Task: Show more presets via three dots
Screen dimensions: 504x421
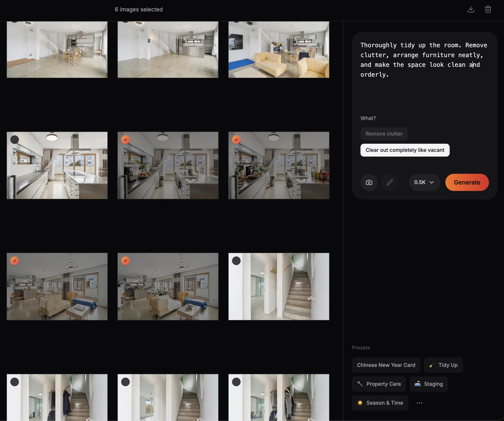Action: click(419, 403)
